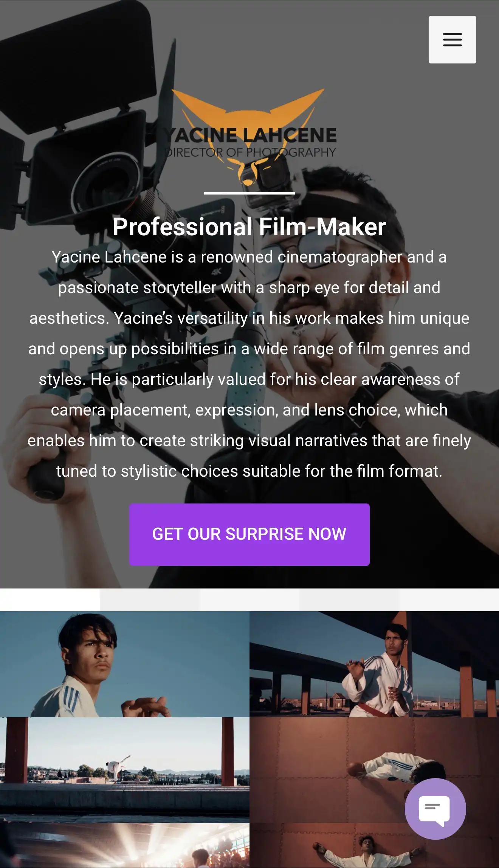The height and width of the screenshot is (868, 499).
Task: Click the Yacine Lahcene biography paragraph
Action: click(x=249, y=364)
